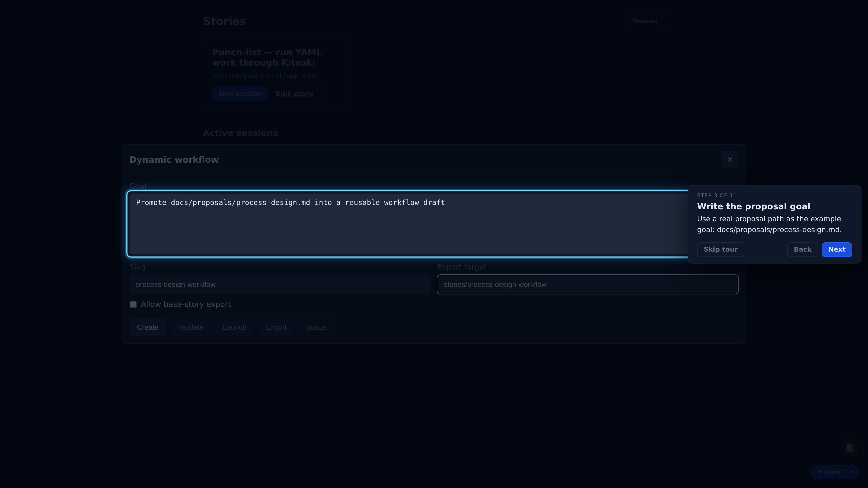Click the Export button
The width and height of the screenshot is (868, 488).
pyautogui.click(x=276, y=327)
